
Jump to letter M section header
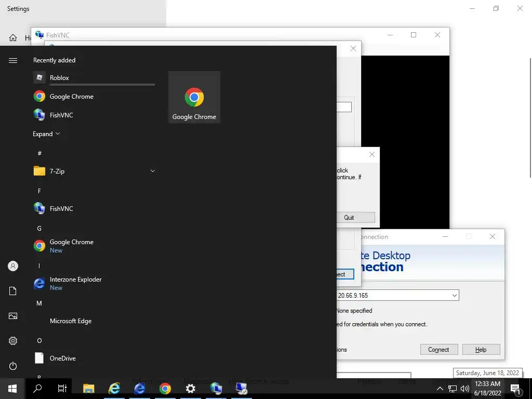coord(39,303)
